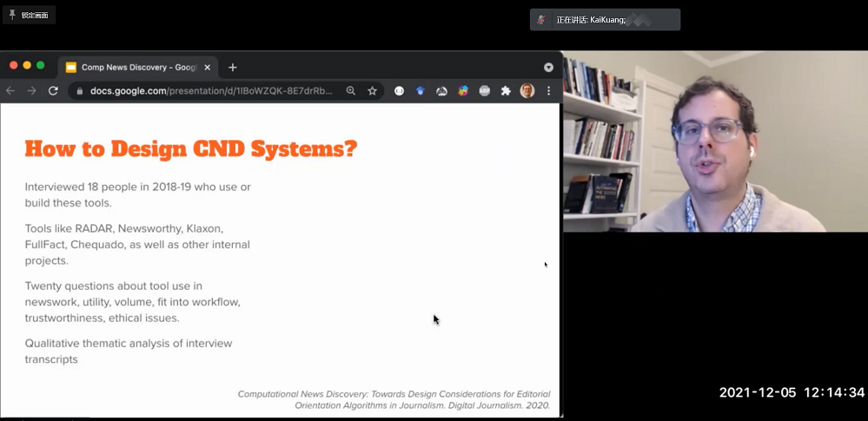Open a new browser tab
The height and width of the screenshot is (421, 868).
[x=233, y=67]
